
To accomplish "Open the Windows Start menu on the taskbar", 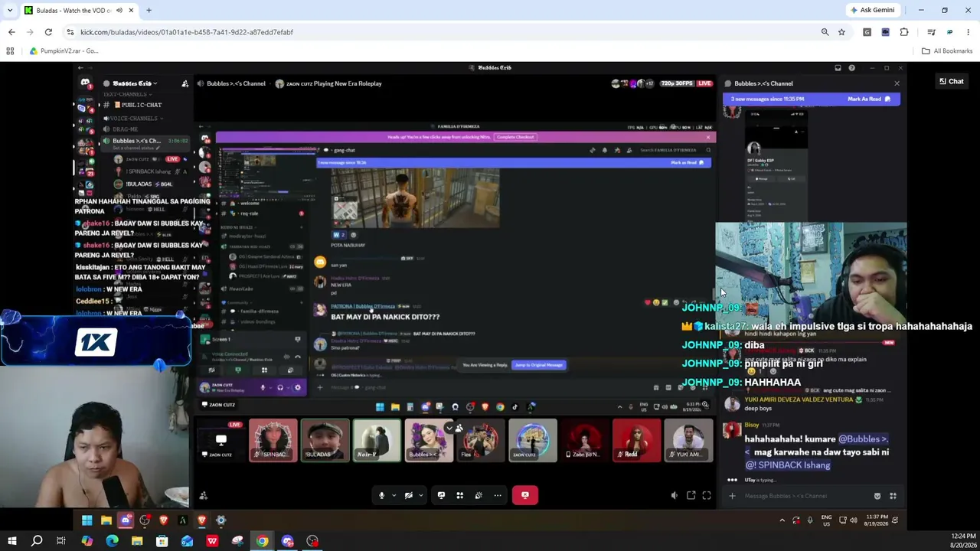I will 11,541.
